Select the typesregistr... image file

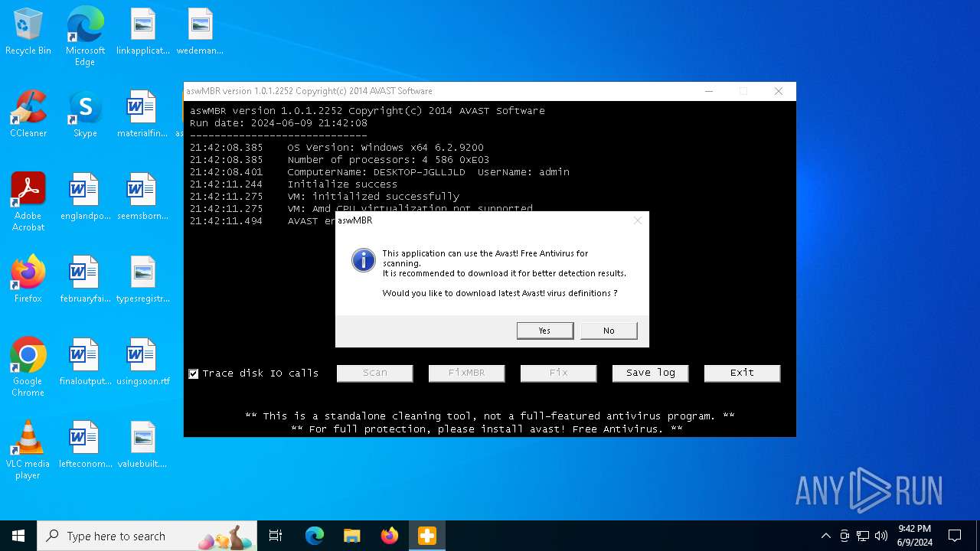pos(142,280)
